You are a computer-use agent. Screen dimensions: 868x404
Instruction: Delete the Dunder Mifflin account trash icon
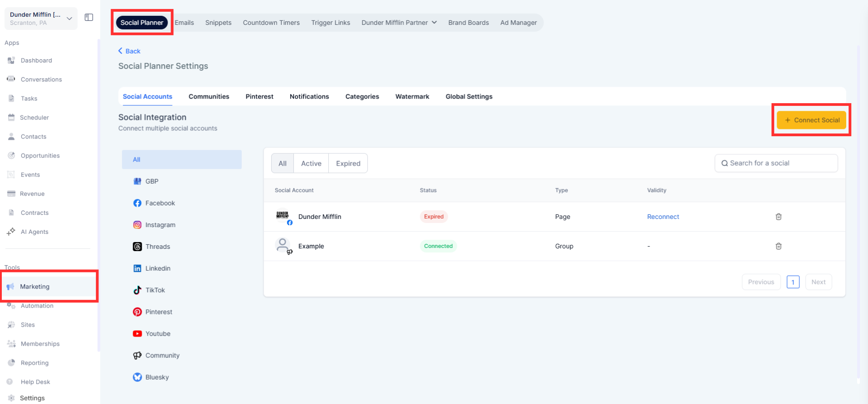(778, 217)
